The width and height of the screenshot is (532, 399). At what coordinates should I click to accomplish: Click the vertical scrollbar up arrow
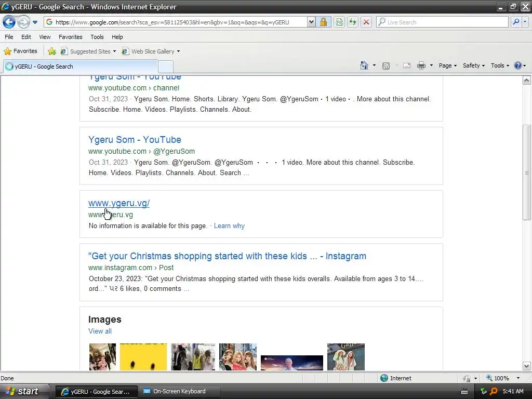tap(527, 81)
